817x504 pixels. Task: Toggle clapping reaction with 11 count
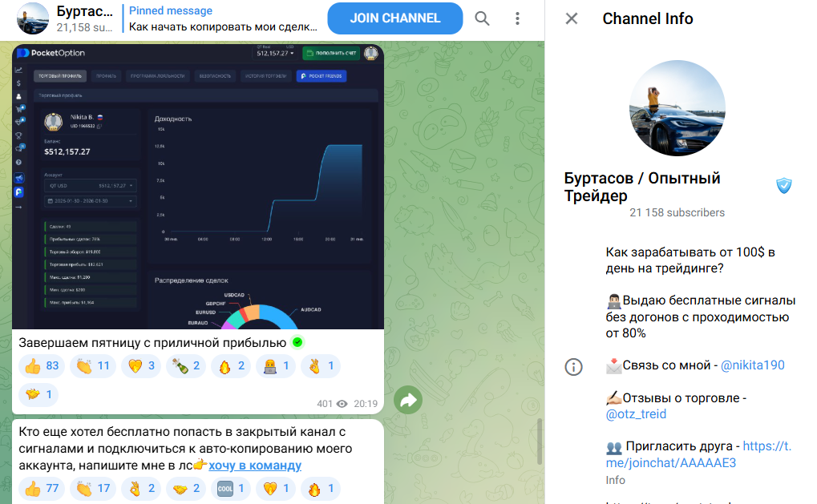tap(93, 366)
